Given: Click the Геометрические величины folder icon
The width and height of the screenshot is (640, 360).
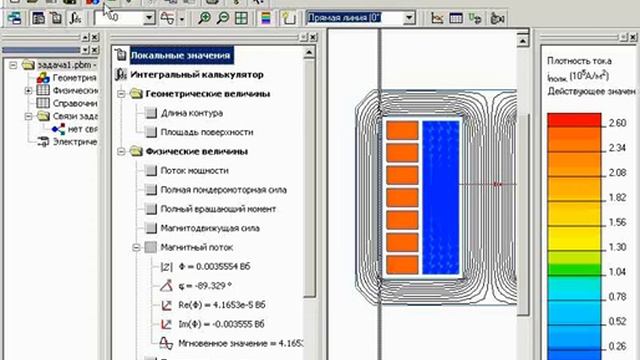Looking at the screenshot, I should (136, 93).
